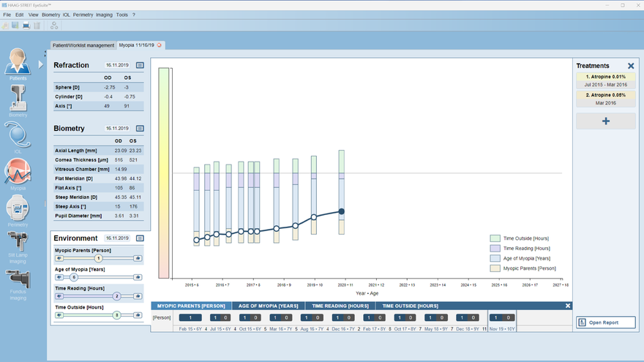Expand the sidebar with arrow next to Patients
This screenshot has height=362, width=644.
coord(41,64)
